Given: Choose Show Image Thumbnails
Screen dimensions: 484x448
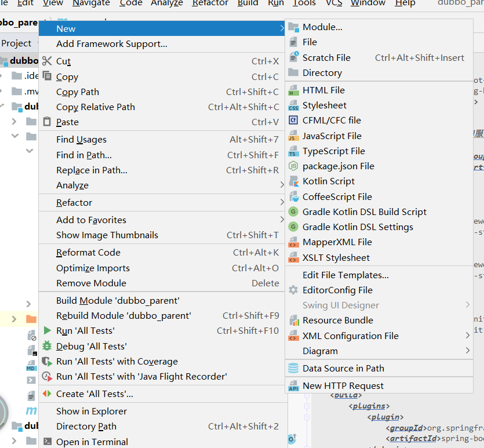Looking at the screenshot, I should click(162, 235).
